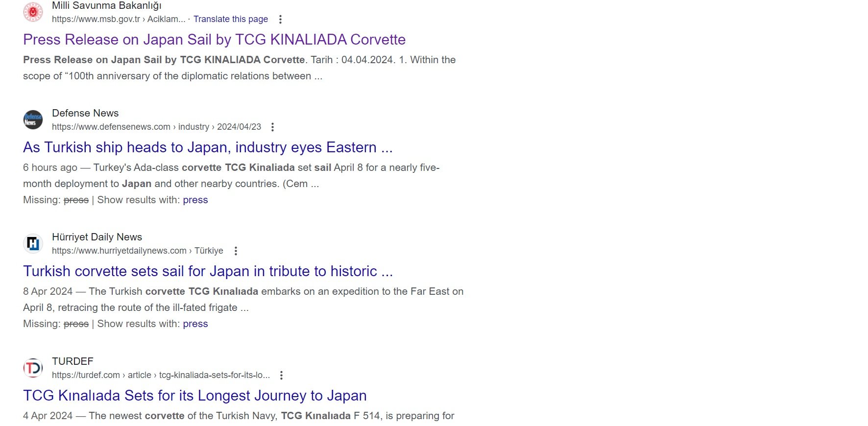Open the three-dot menu for hurriyetdailynews.com result
The height and width of the screenshot is (426, 868).
pyautogui.click(x=236, y=251)
